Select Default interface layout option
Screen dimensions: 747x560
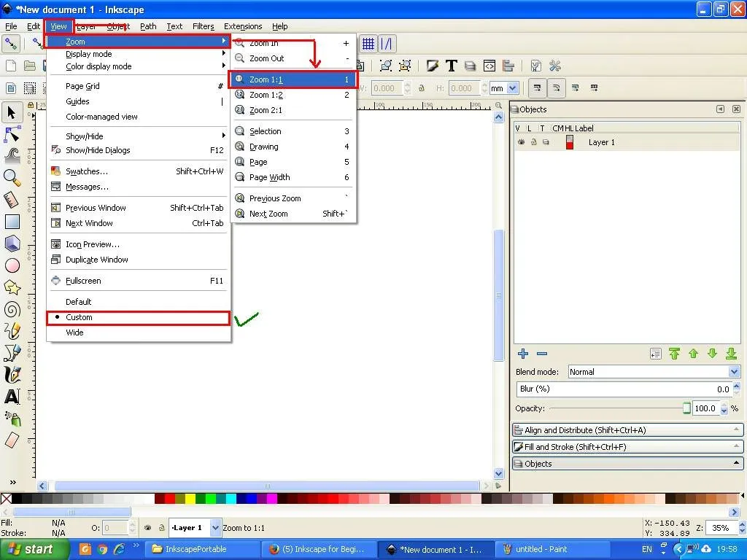[x=139, y=302]
